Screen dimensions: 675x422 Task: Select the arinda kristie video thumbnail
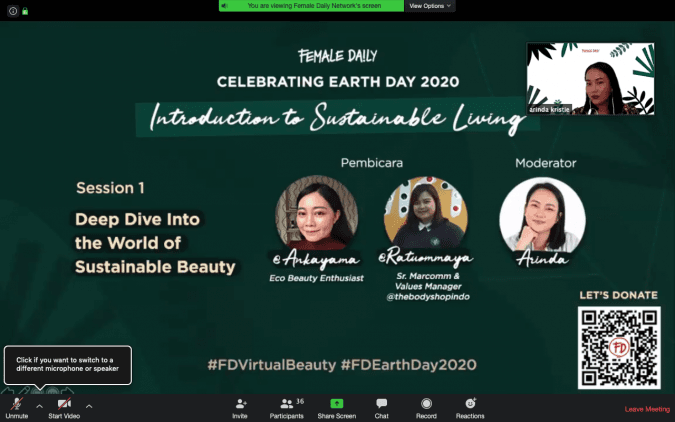click(590, 79)
